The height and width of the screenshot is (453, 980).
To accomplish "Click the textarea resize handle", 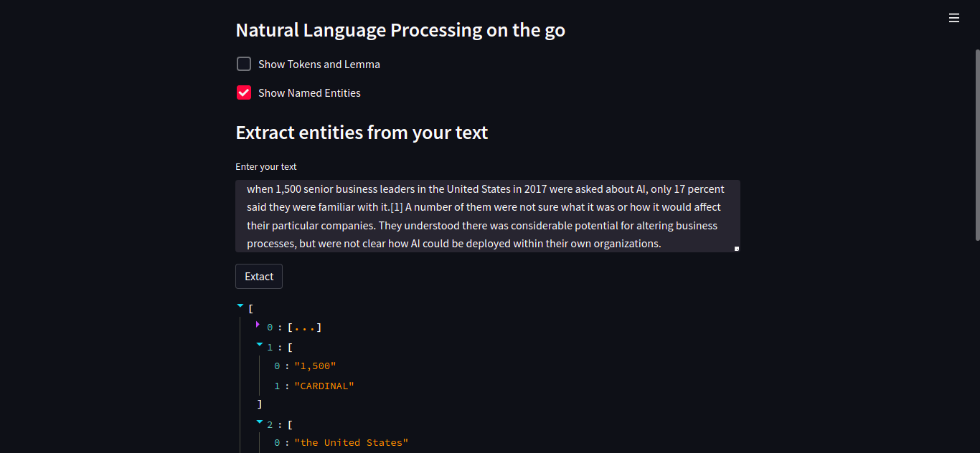I will click(x=735, y=247).
